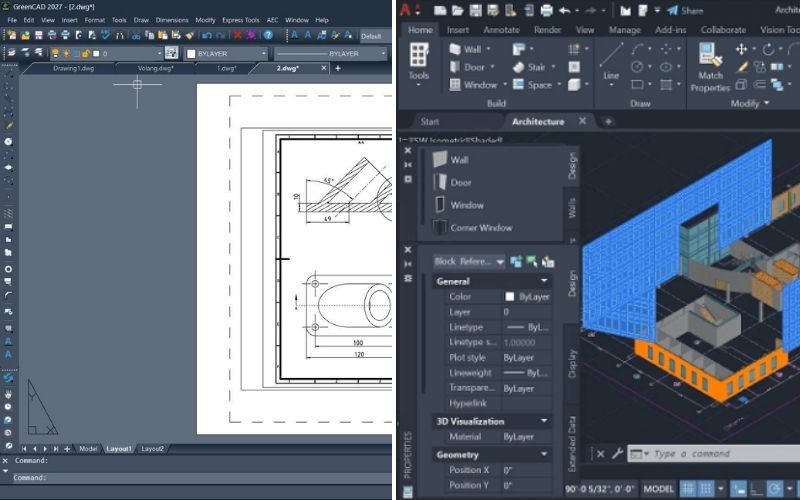Toggle the layer freeze sun icon
Screen dimensions: 800x500
pos(66,53)
